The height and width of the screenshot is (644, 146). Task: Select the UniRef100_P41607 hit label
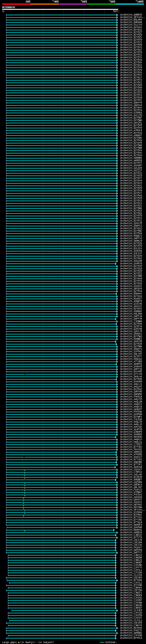coord(131,548)
